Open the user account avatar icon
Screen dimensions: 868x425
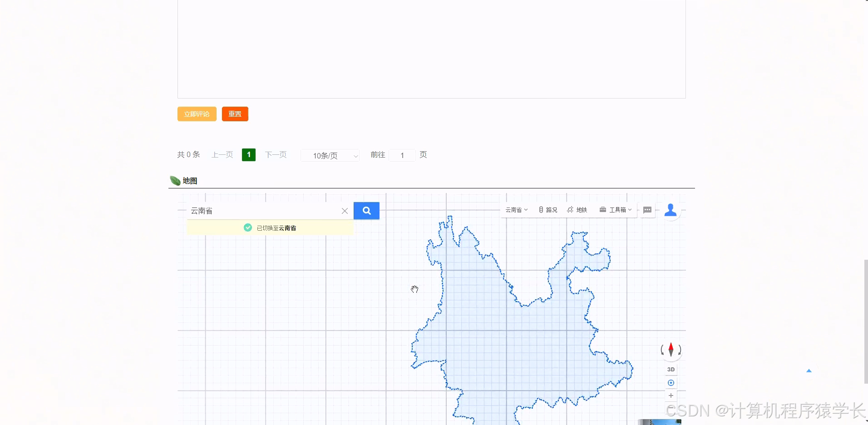click(671, 210)
